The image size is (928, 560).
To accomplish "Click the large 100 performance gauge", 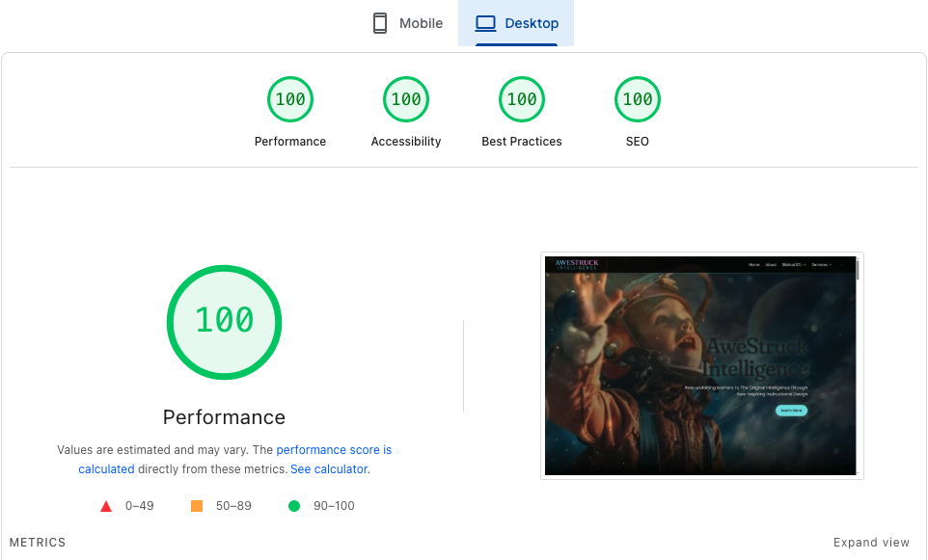I will pyautogui.click(x=225, y=322).
